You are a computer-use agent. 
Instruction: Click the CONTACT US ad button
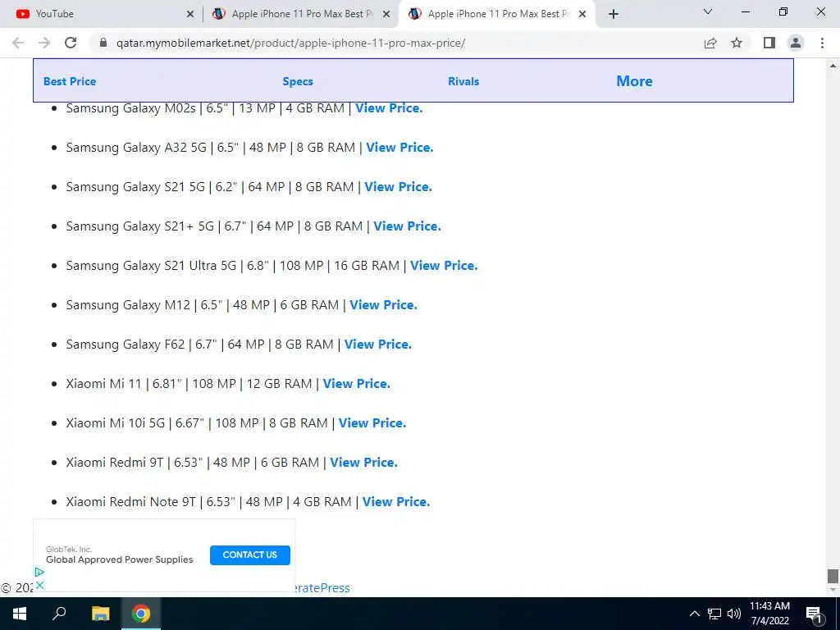pyautogui.click(x=249, y=555)
